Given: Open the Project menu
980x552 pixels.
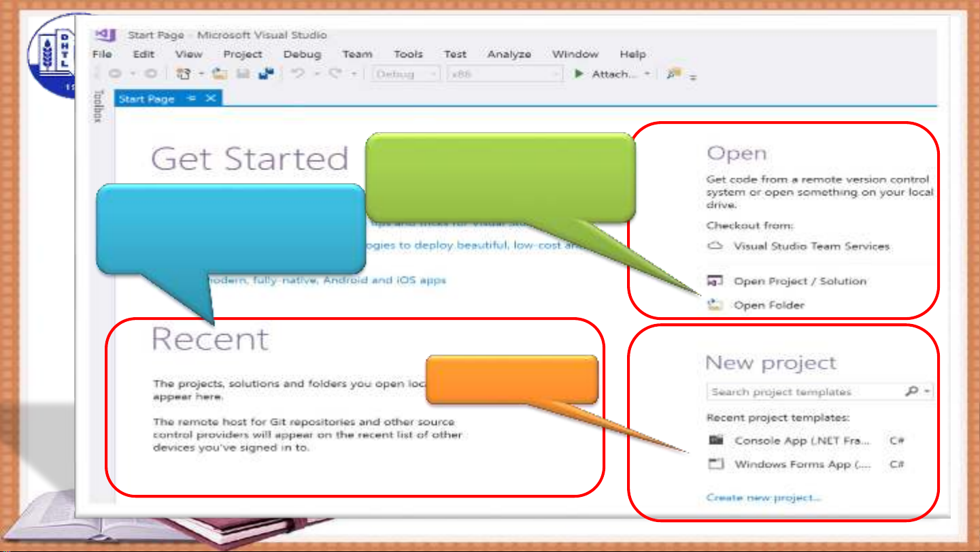Looking at the screenshot, I should point(243,54).
